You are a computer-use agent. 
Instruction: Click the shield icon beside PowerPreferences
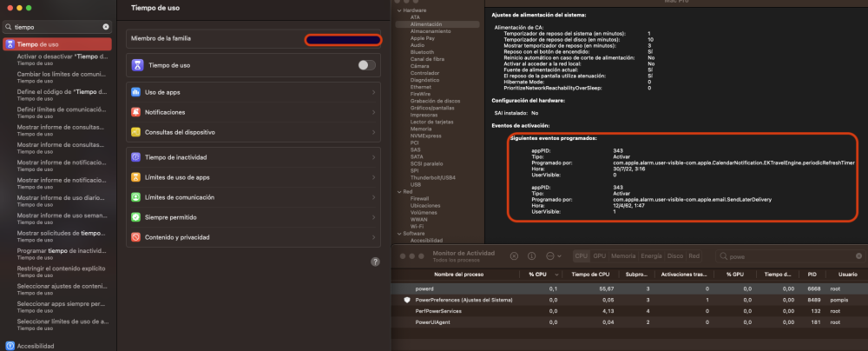click(407, 300)
